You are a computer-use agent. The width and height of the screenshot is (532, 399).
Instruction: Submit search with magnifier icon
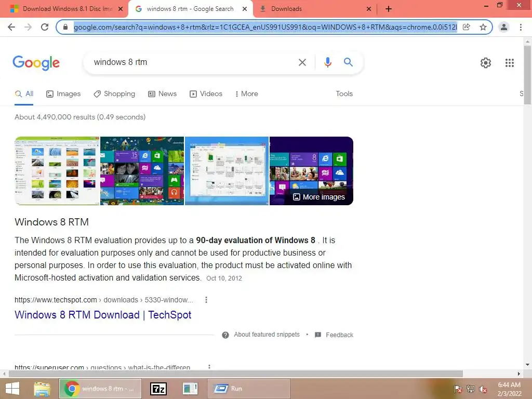[348, 62]
